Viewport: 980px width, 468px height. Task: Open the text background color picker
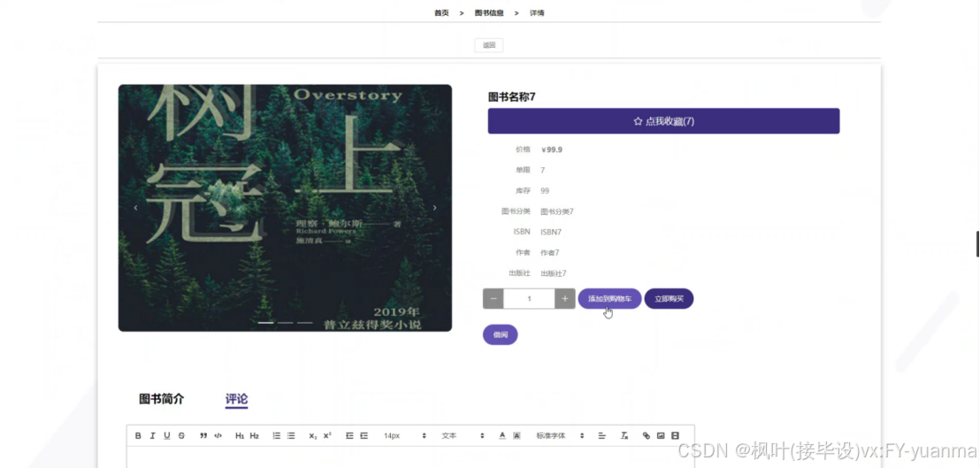[x=517, y=435]
